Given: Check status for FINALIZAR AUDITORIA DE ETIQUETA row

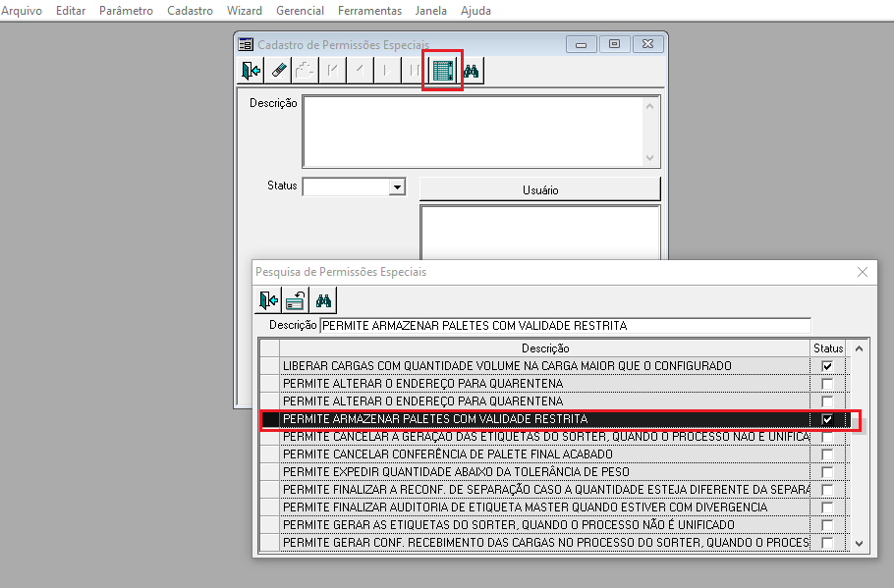Looking at the screenshot, I should pos(827,508).
